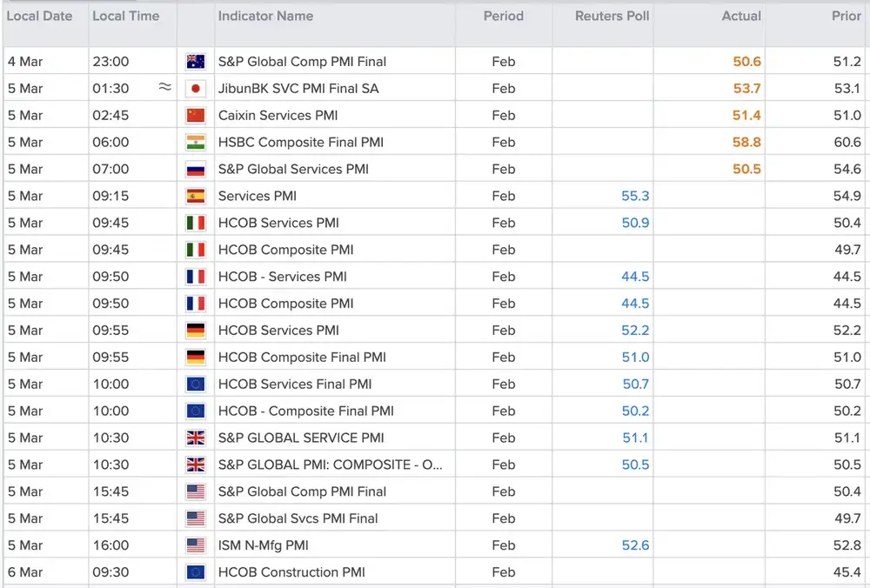Click the Japan flag icon

[x=195, y=88]
